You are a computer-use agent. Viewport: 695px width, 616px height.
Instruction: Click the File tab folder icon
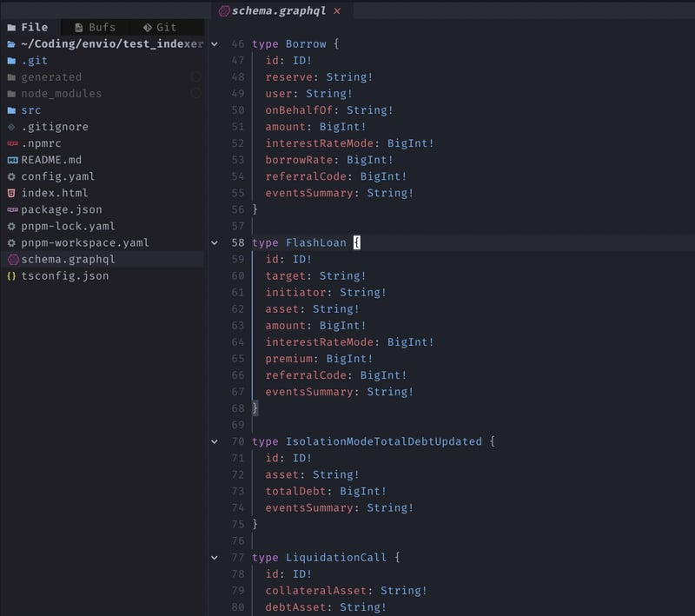[11, 28]
